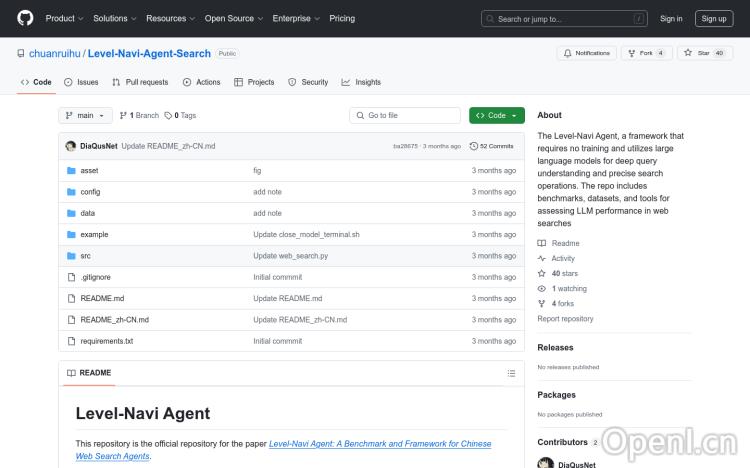Click the Tags label icon
Viewport: 750px width, 468px height.
[168, 116]
